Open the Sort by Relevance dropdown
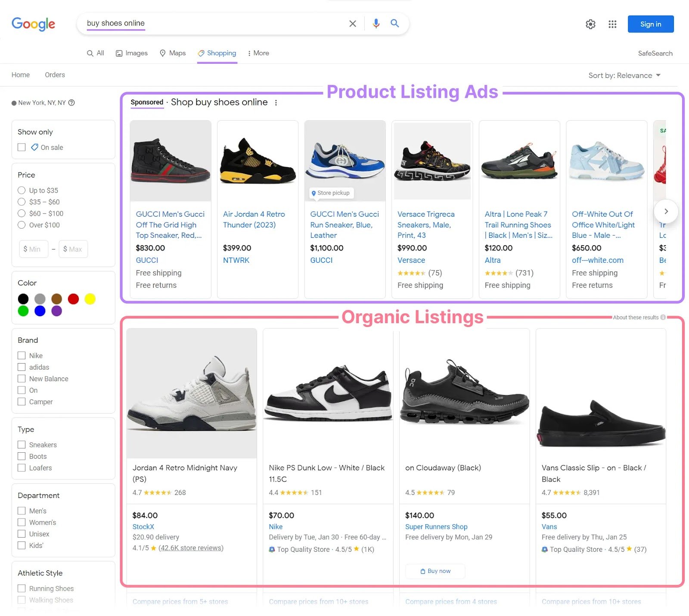This screenshot has width=689, height=616. point(624,75)
